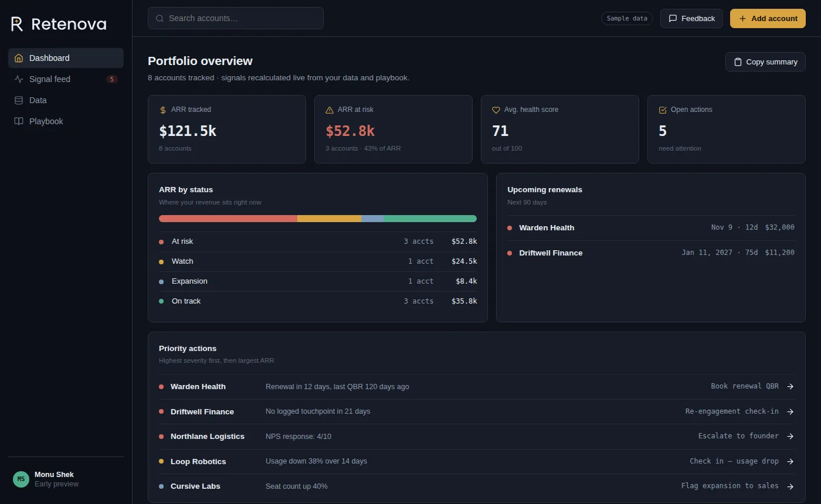Click the MS user avatar
The width and height of the screenshot is (821, 504).
tap(21, 479)
